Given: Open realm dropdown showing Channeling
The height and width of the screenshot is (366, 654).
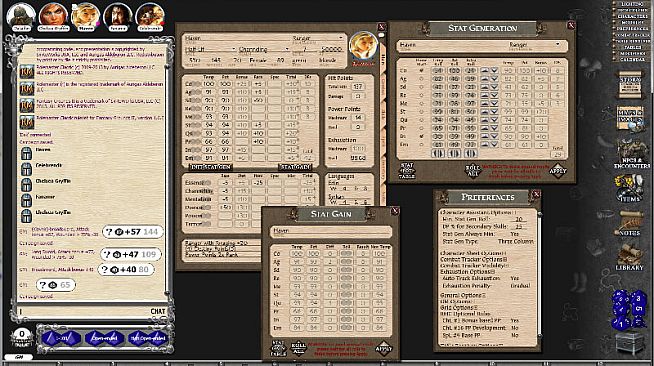Looking at the screenshot, I should point(287,49).
